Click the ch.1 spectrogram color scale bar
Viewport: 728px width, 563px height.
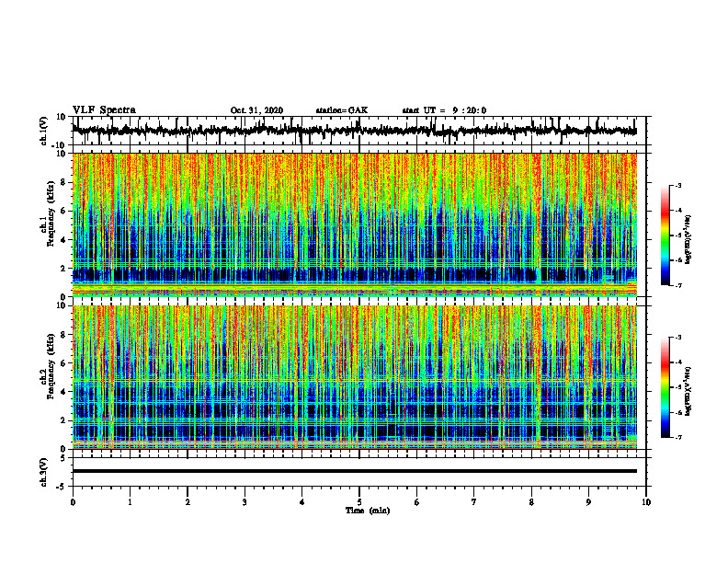coord(665,236)
